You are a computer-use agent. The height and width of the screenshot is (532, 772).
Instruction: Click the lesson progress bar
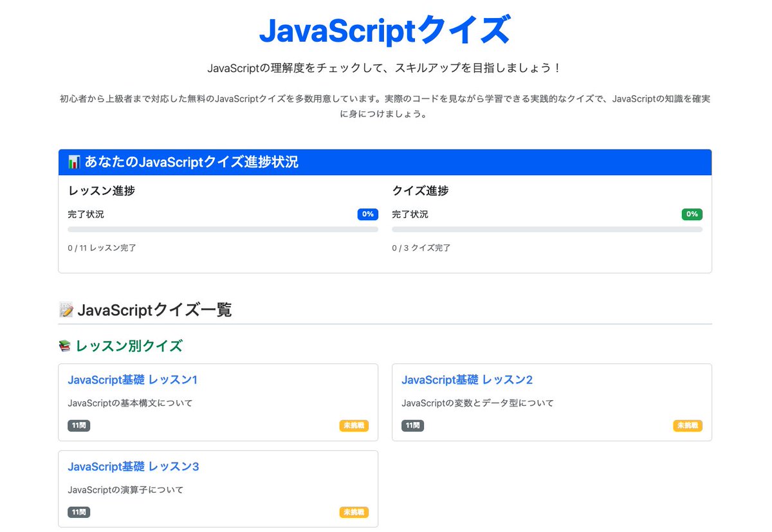(223, 229)
